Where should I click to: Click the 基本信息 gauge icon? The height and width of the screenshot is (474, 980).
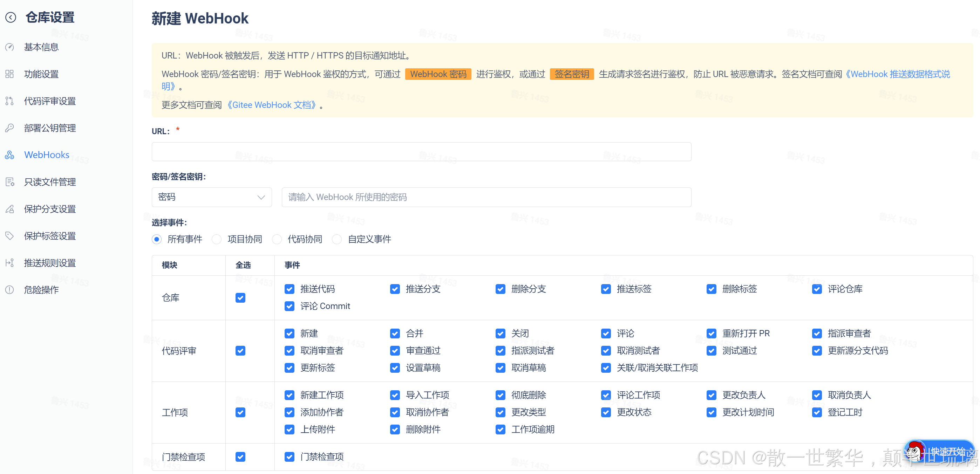point(9,47)
